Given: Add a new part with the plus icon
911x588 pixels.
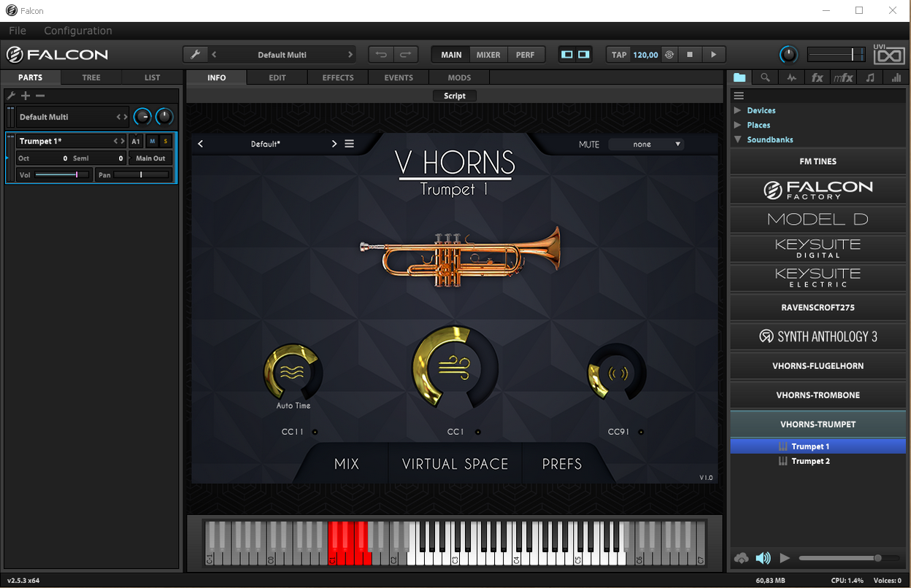Looking at the screenshot, I should click(x=26, y=96).
